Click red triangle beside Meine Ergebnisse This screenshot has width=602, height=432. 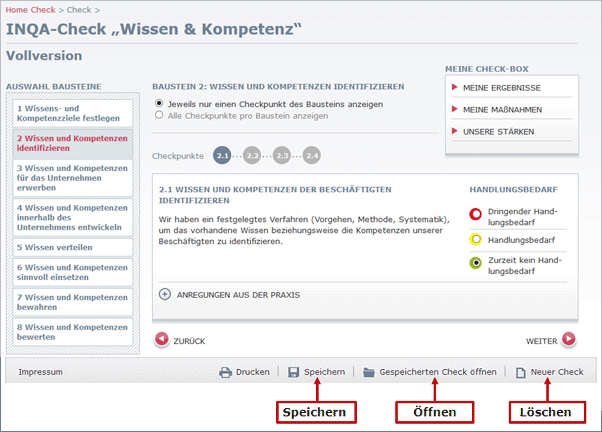click(x=455, y=87)
